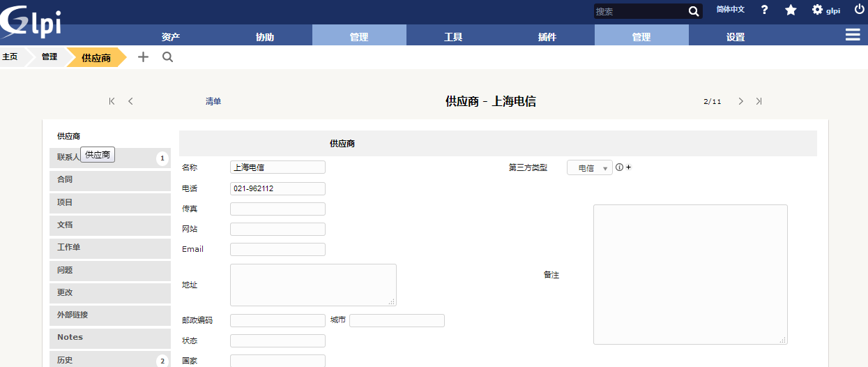868x367 pixels.
Task: Open the 插件 menu
Action: pos(547,37)
